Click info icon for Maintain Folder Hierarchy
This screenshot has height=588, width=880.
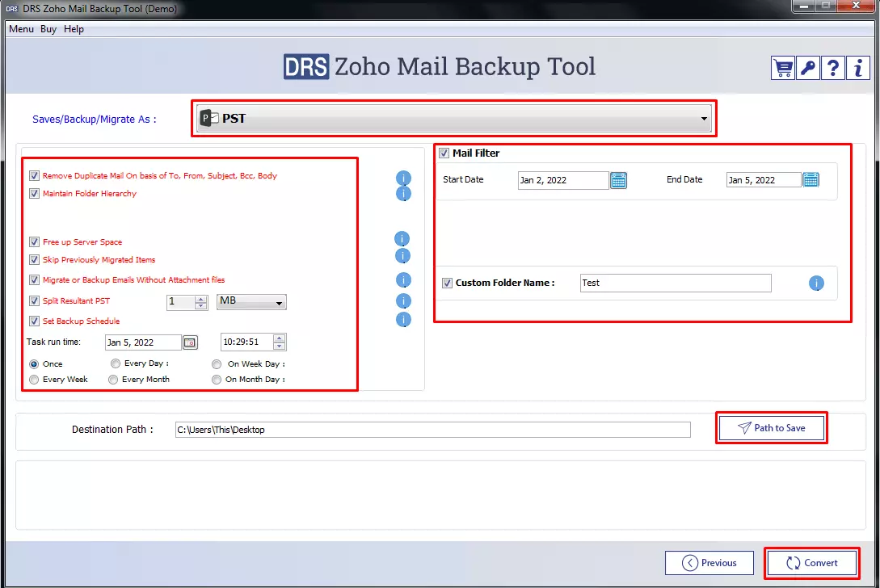[403, 194]
